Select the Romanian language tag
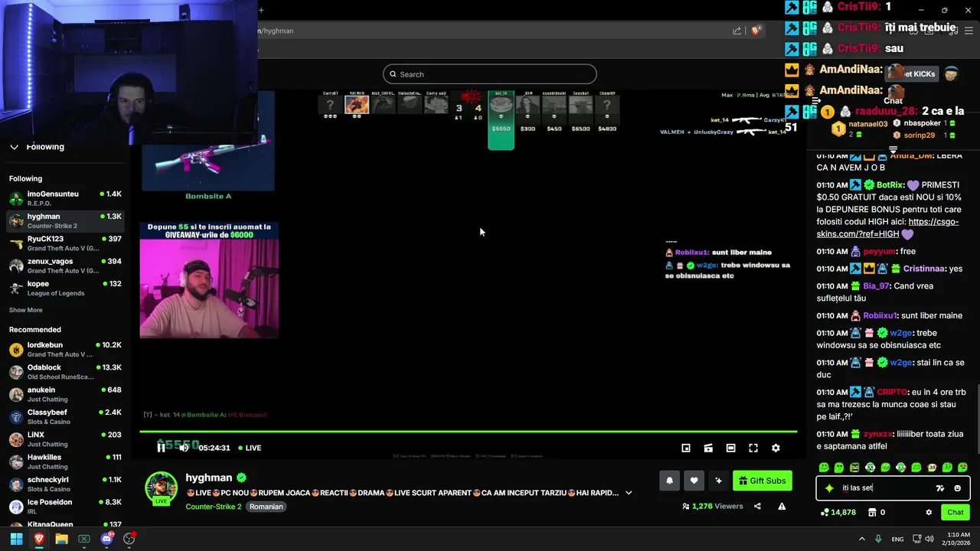The height and width of the screenshot is (551, 980). click(266, 507)
